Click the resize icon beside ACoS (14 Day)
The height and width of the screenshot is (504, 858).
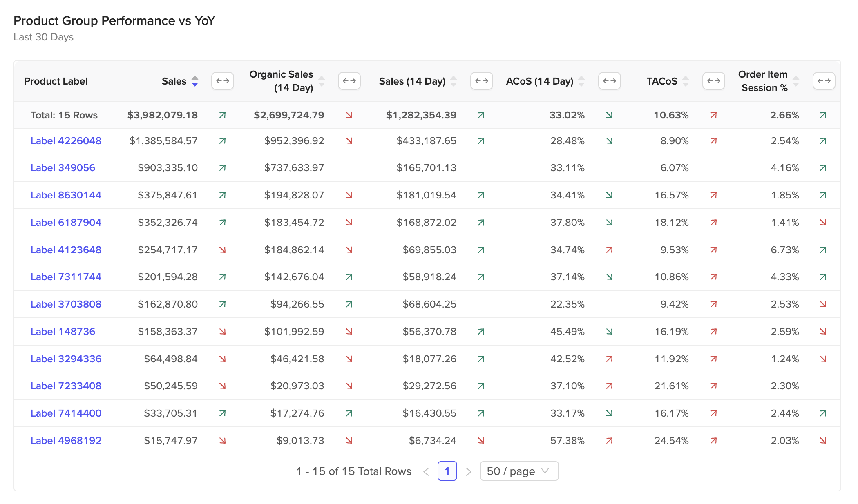[x=610, y=81]
